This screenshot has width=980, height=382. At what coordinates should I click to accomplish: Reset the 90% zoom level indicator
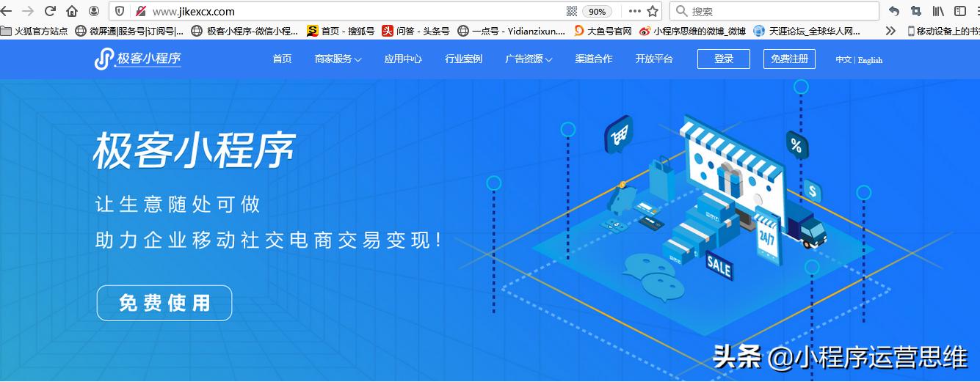(x=597, y=12)
